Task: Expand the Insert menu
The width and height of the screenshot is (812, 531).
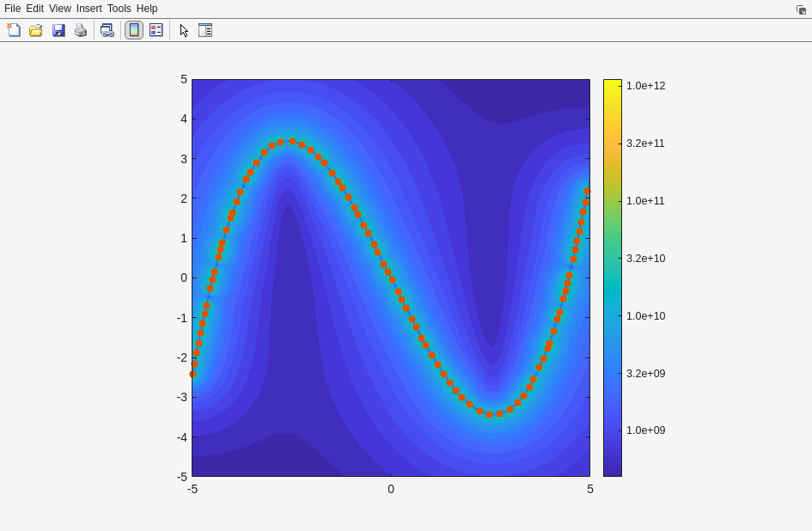Action: coord(89,9)
